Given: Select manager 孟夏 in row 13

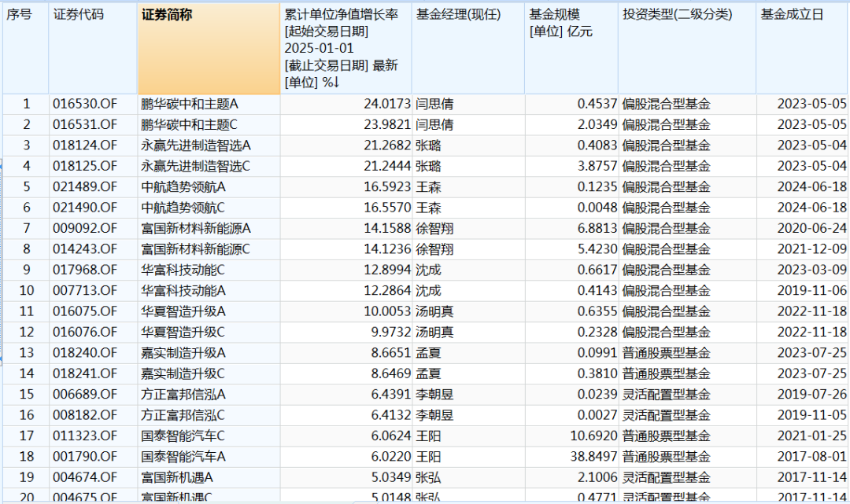Looking at the screenshot, I should click(x=428, y=353).
